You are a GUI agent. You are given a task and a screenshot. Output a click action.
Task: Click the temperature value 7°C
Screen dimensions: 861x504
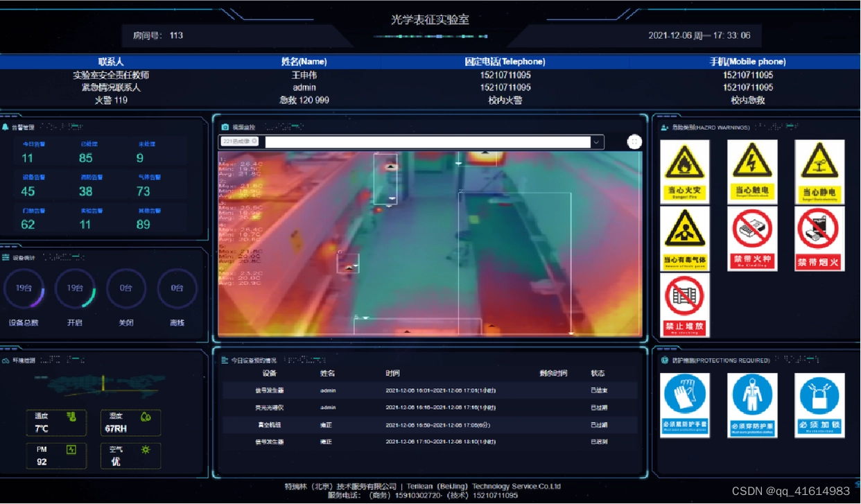(x=42, y=428)
